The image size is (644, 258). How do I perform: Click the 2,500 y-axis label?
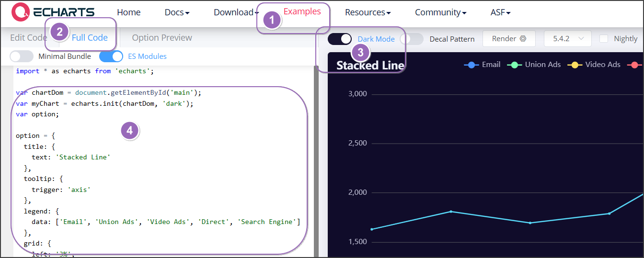click(x=356, y=143)
